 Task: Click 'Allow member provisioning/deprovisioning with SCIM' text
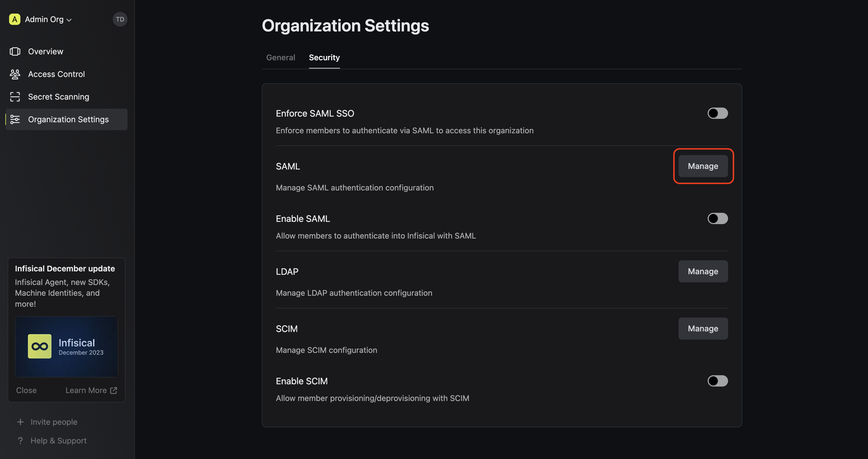coord(372,398)
